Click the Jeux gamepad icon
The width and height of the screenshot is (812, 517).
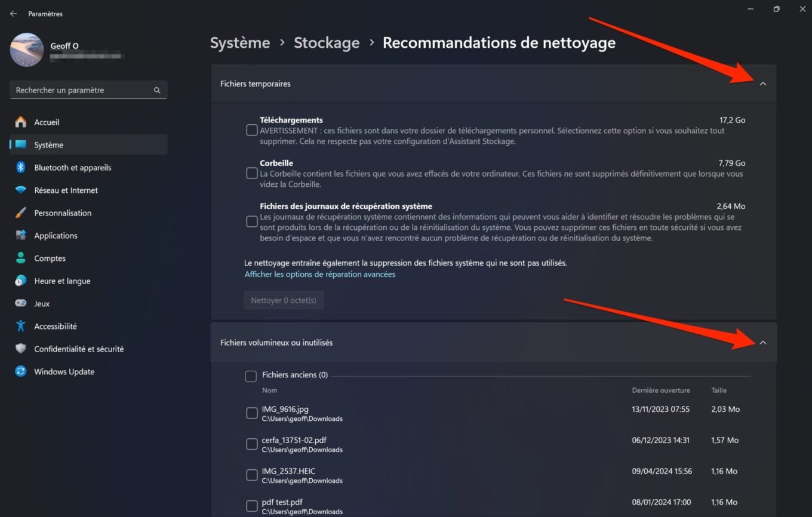[21, 303]
